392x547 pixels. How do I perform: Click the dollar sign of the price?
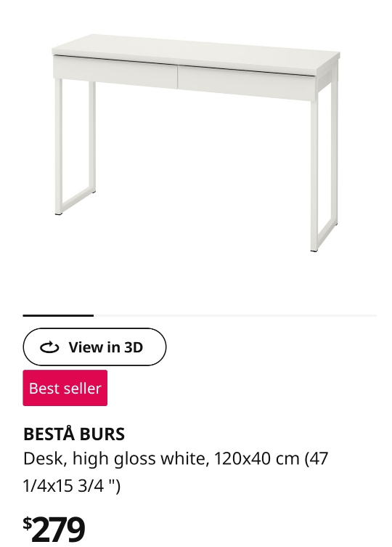click(x=27, y=523)
